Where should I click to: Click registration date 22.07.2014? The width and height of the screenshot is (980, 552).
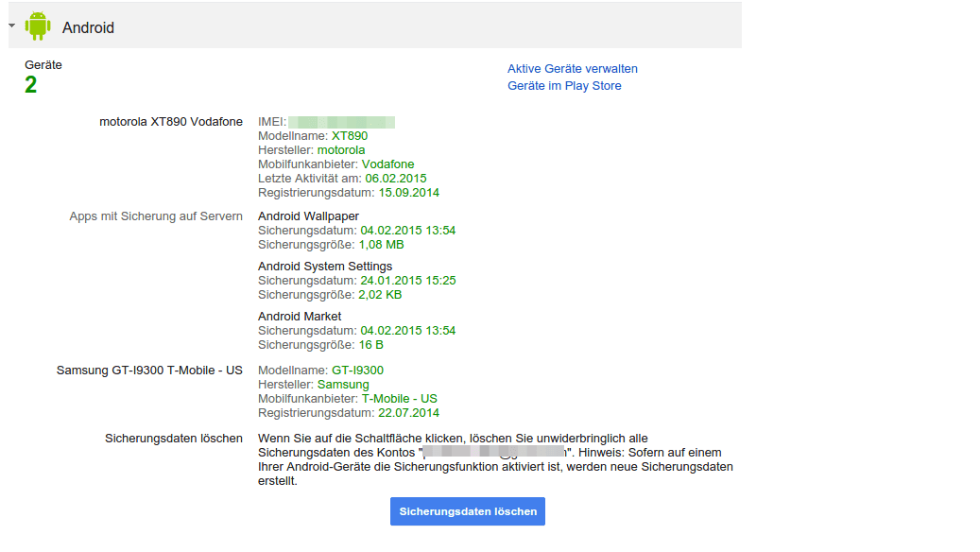[x=409, y=413]
